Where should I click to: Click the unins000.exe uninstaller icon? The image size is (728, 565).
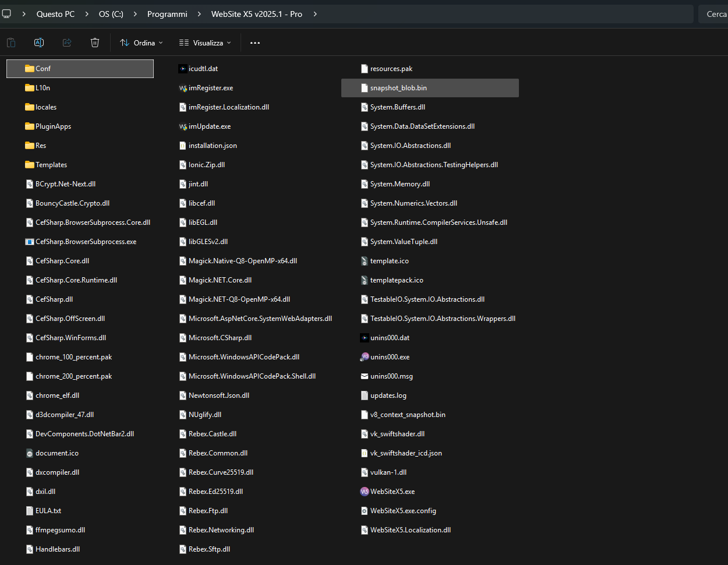pyautogui.click(x=365, y=357)
